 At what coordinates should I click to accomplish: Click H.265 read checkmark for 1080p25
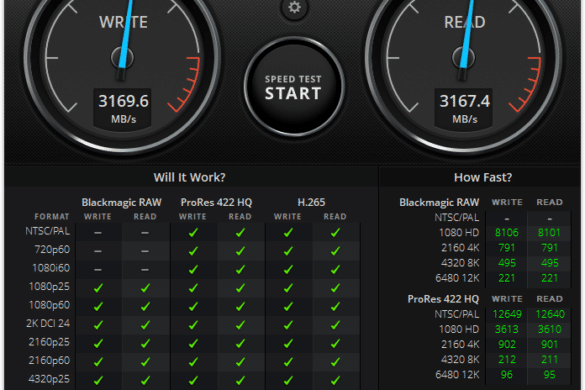pyautogui.click(x=335, y=288)
